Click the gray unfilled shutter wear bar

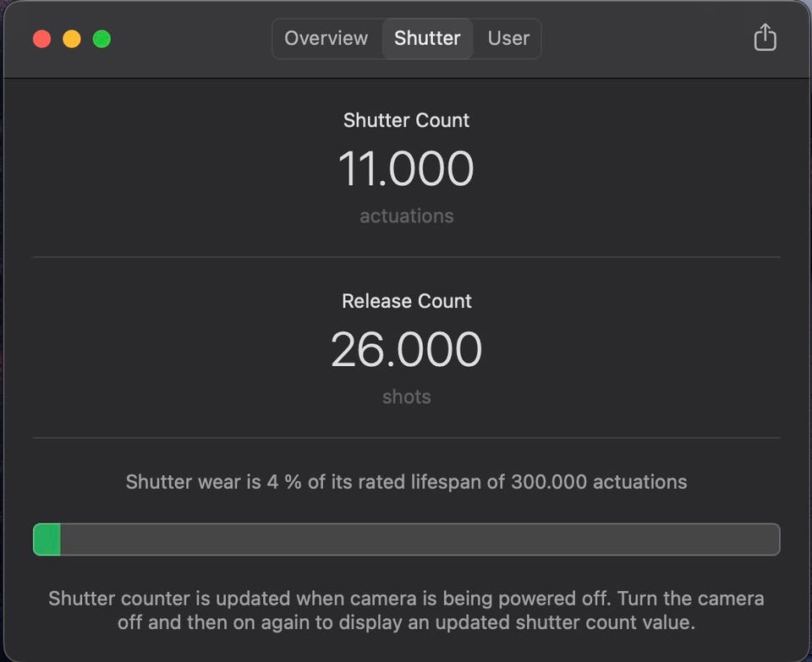pos(419,539)
